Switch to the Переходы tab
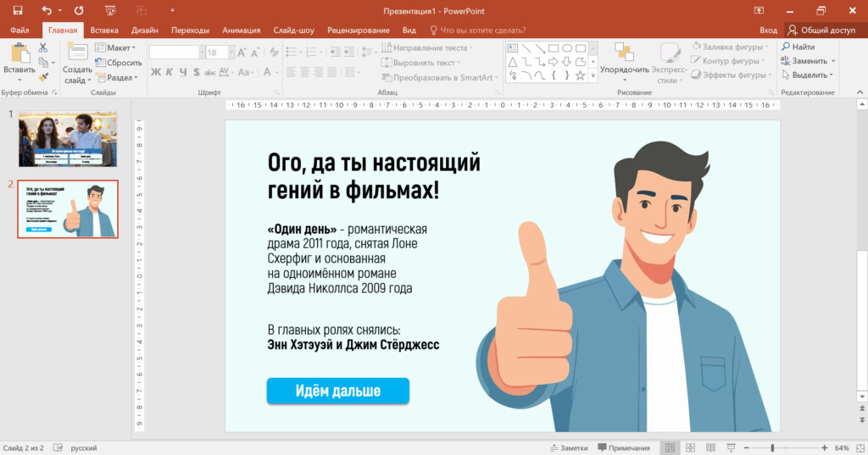This screenshot has height=455, width=868. (x=190, y=30)
